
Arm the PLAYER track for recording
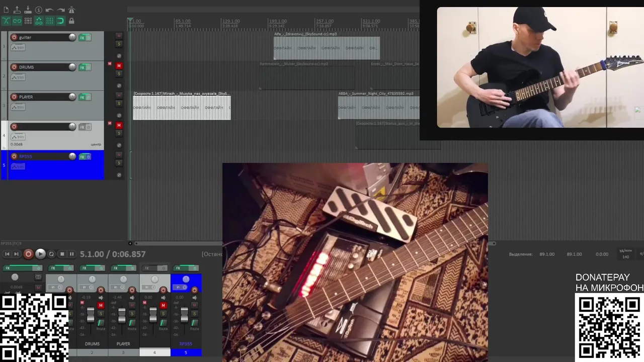[14, 97]
